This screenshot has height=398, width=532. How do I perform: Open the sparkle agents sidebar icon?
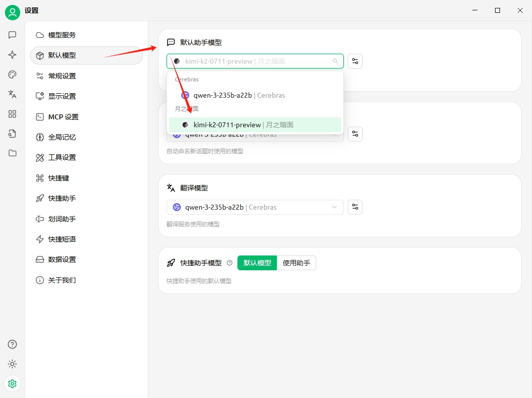coord(12,55)
